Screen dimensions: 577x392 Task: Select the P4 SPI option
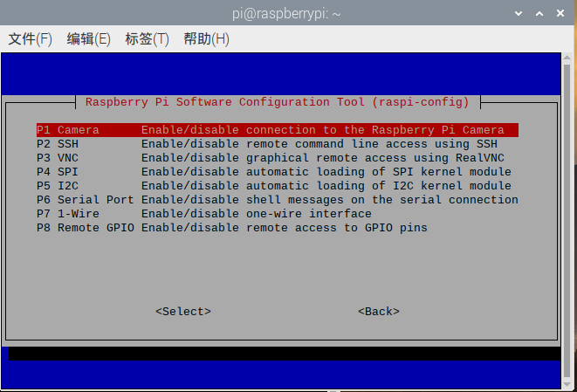[278, 172]
